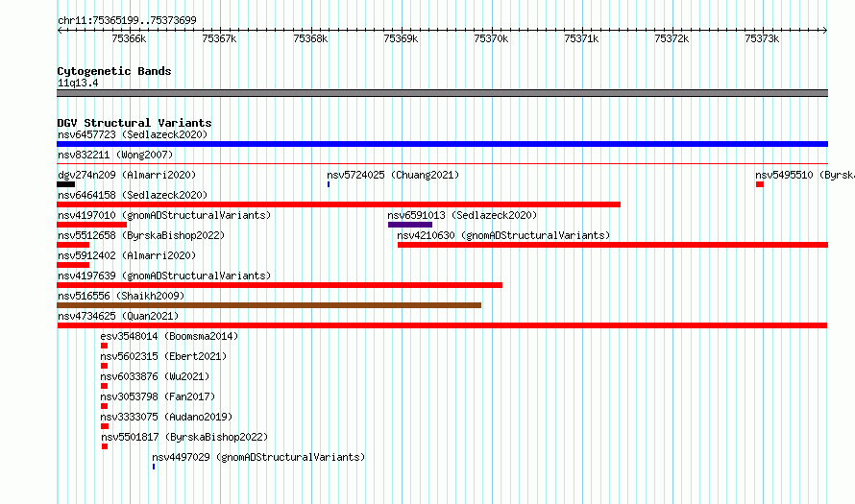Select small blue nsv4497029 variant marker
Screen dimensions: 855x504
154,467
